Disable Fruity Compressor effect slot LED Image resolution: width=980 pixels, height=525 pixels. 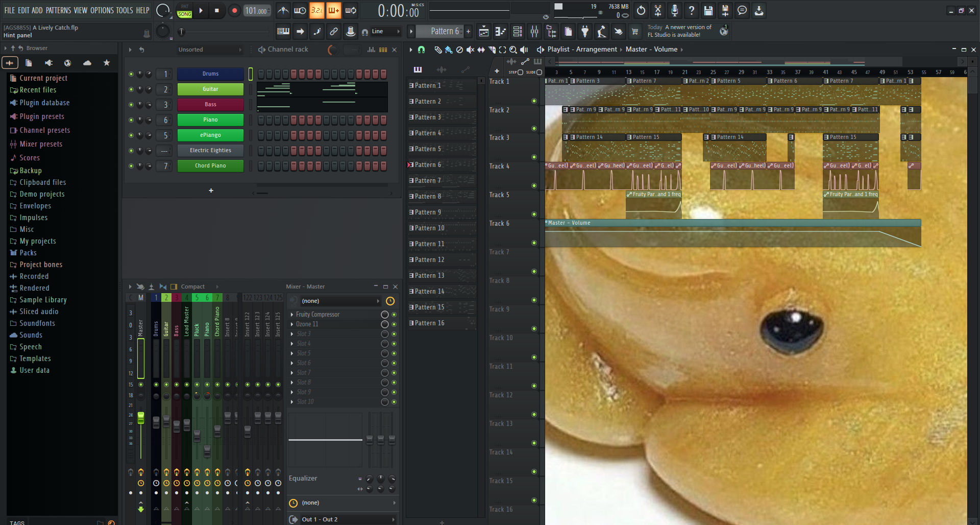[394, 315]
